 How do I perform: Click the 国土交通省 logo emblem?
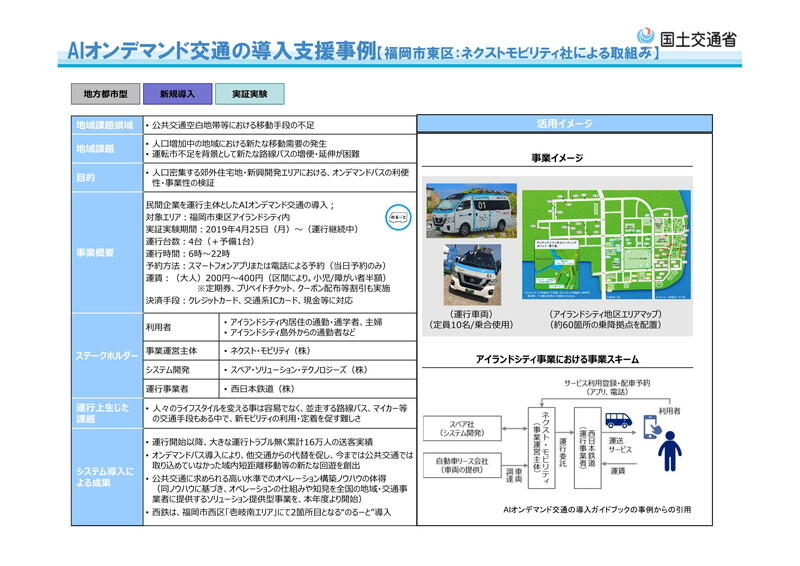(x=645, y=35)
